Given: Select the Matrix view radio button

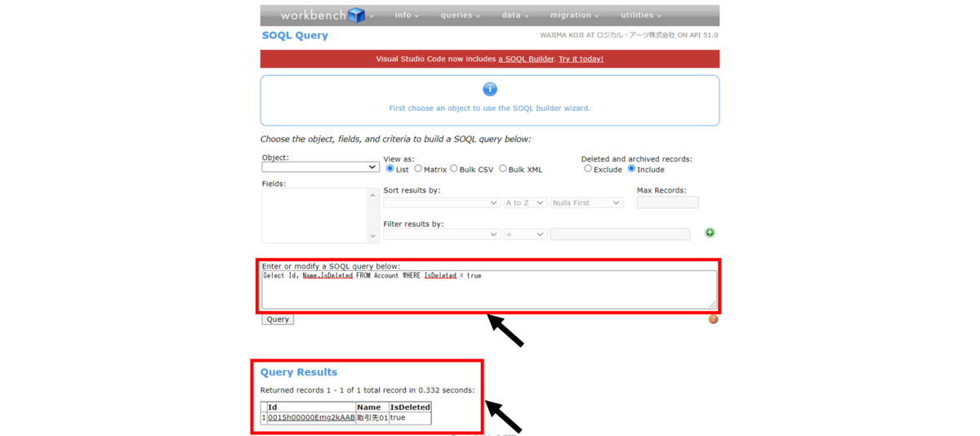Looking at the screenshot, I should [418, 169].
